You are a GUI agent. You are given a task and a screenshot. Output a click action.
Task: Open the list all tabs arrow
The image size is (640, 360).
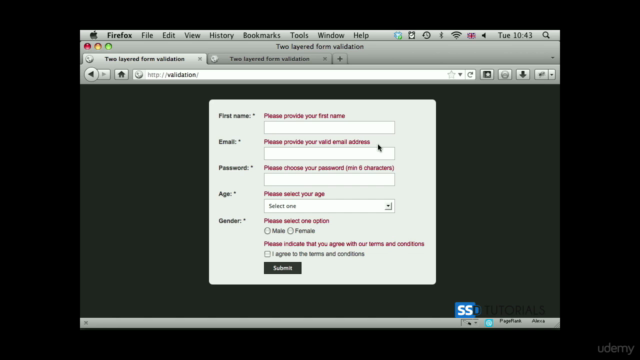[552, 58]
